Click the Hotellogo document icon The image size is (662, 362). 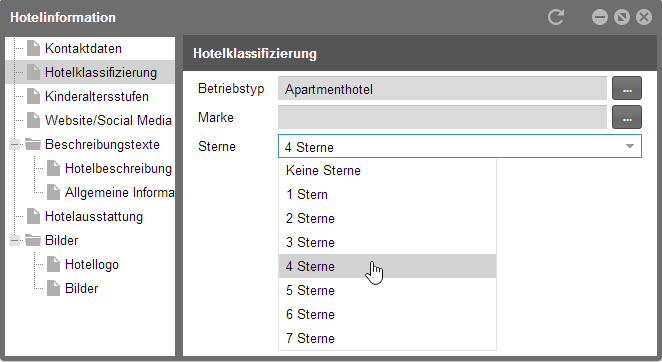[53, 264]
